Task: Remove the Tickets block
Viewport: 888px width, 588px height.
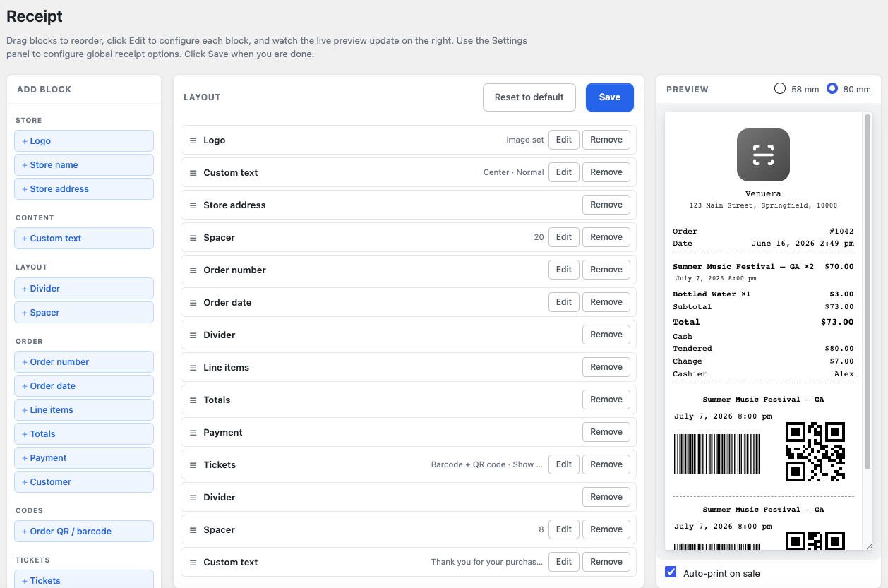Action: [606, 464]
